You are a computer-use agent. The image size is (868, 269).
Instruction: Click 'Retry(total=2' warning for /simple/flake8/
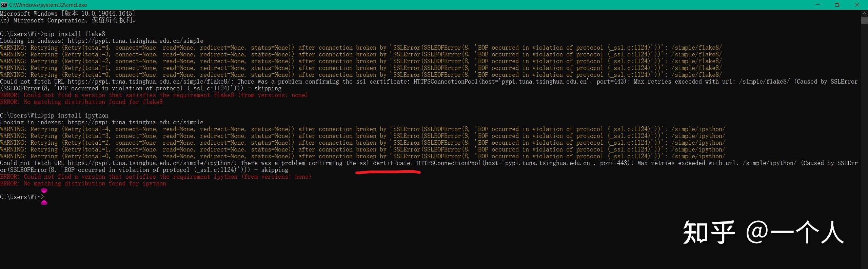tap(361, 61)
